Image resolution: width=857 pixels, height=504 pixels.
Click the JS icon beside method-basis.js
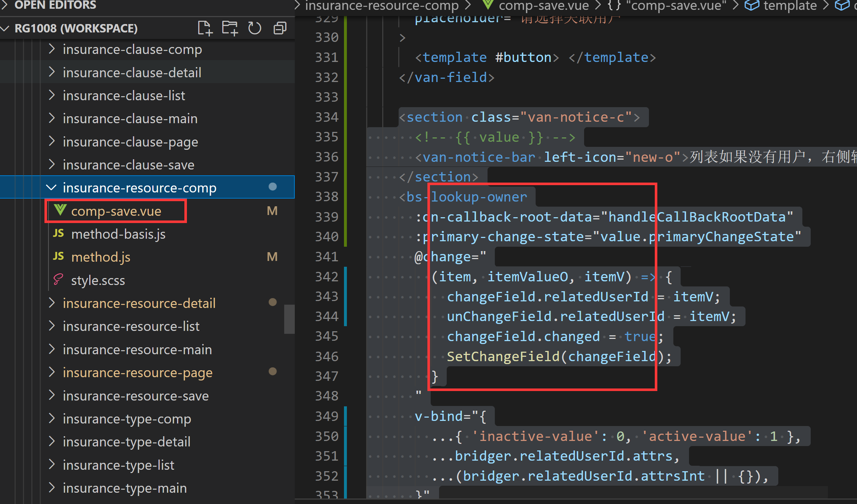tap(58, 233)
